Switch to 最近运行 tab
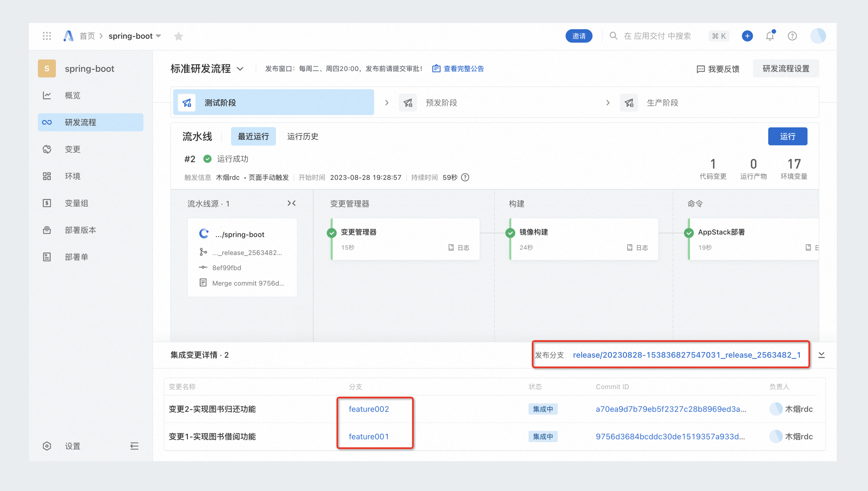 coord(253,137)
